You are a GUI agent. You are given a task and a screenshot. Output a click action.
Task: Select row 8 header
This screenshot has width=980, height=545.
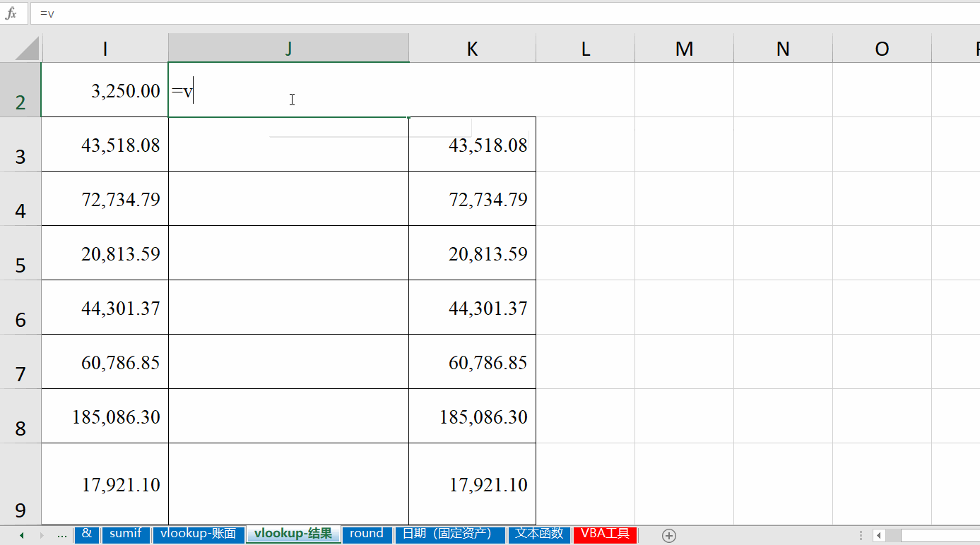(20, 416)
